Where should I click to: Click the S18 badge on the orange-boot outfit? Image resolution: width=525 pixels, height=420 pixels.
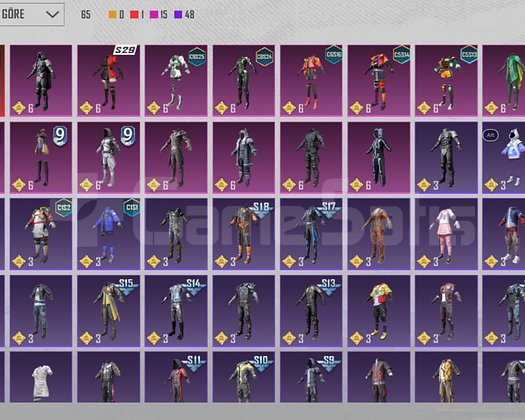[x=261, y=209]
